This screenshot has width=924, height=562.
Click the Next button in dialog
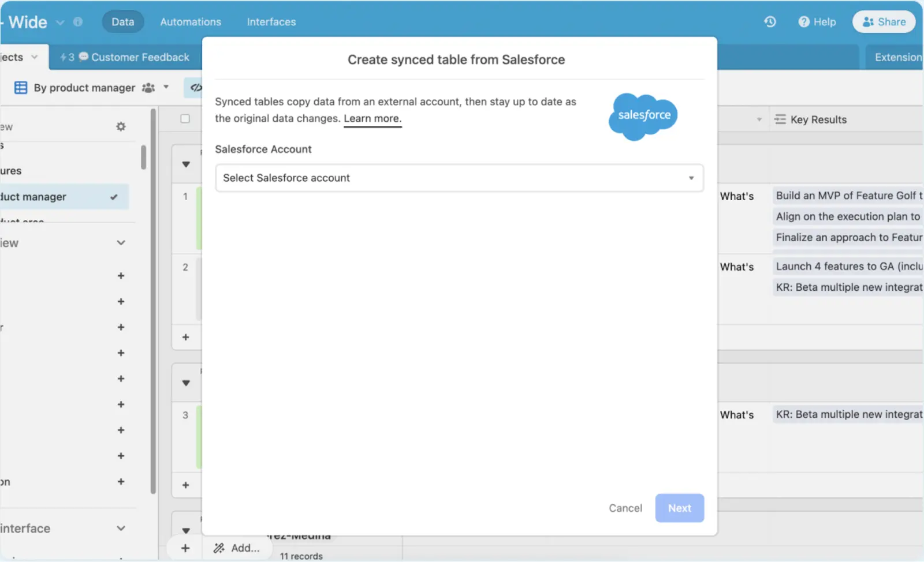(x=679, y=508)
